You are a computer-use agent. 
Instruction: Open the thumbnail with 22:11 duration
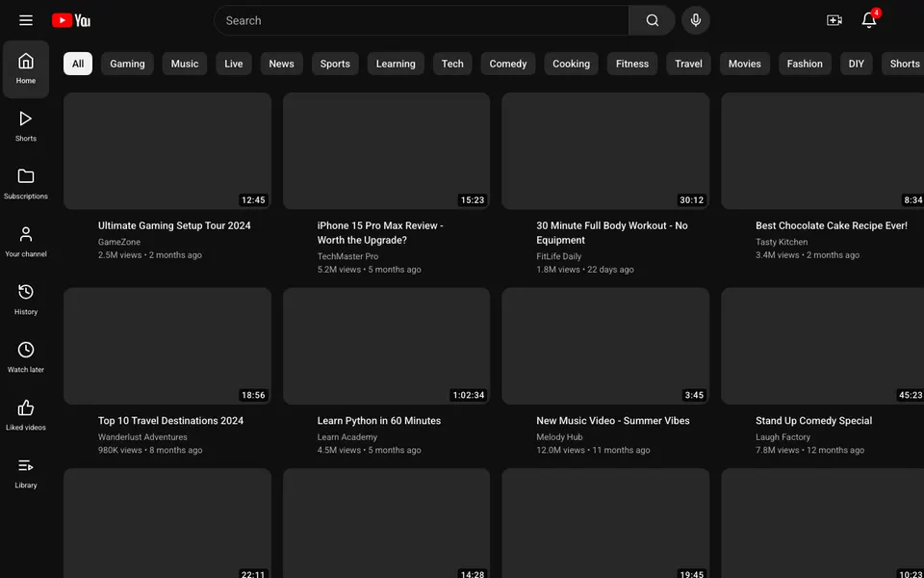pos(167,523)
